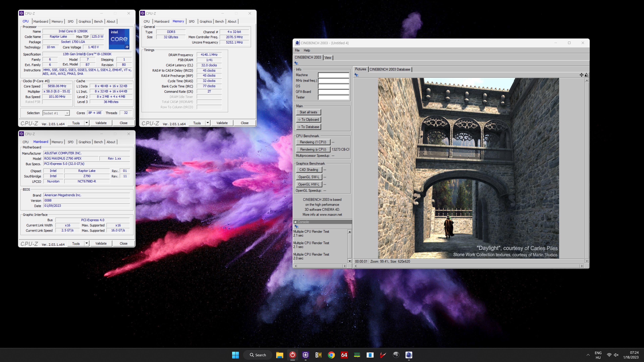Click the CPU-Z title icon of the Mainboard window
The width and height of the screenshot is (644, 362).
21,134
